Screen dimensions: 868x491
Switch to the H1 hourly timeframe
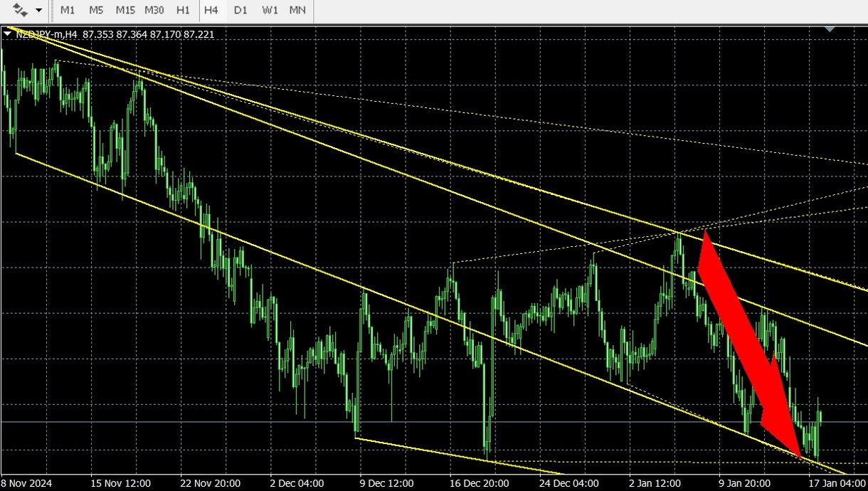[183, 11]
